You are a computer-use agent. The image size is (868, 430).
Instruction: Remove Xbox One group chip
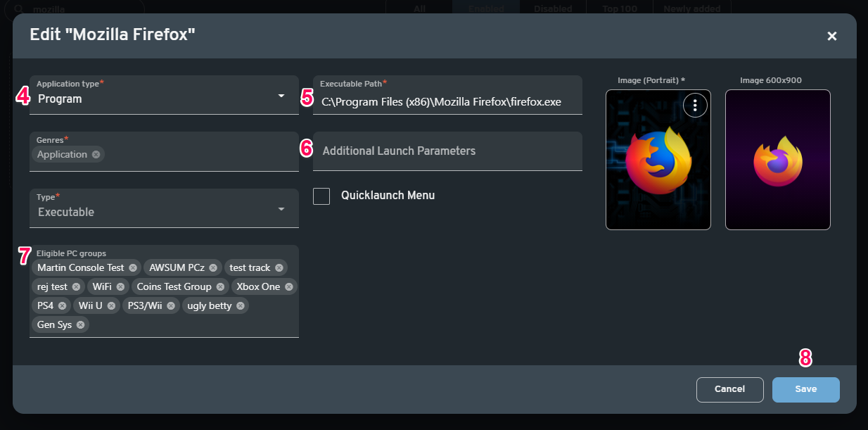288,286
